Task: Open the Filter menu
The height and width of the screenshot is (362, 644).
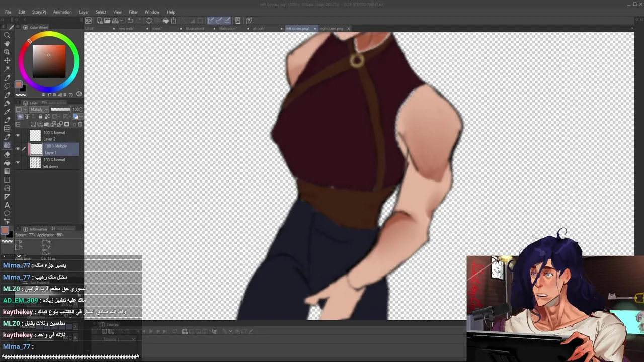Action: [x=133, y=12]
